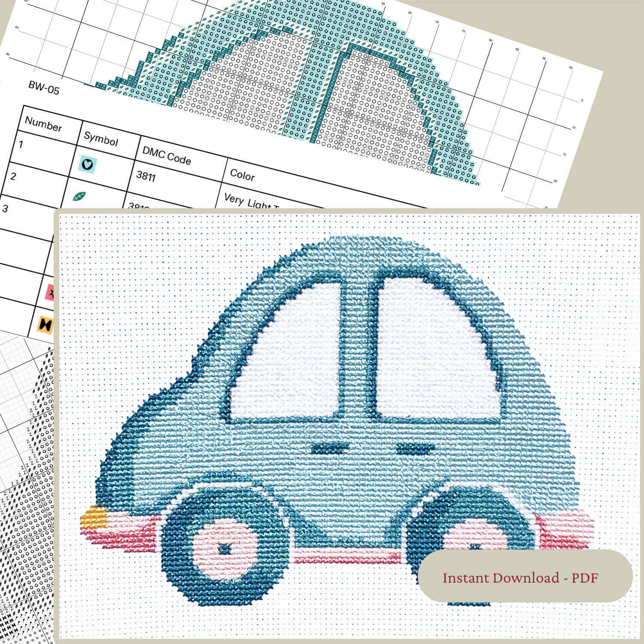This screenshot has width=644, height=644.
Task: Click the BW-05 pattern label
Action: (x=44, y=87)
